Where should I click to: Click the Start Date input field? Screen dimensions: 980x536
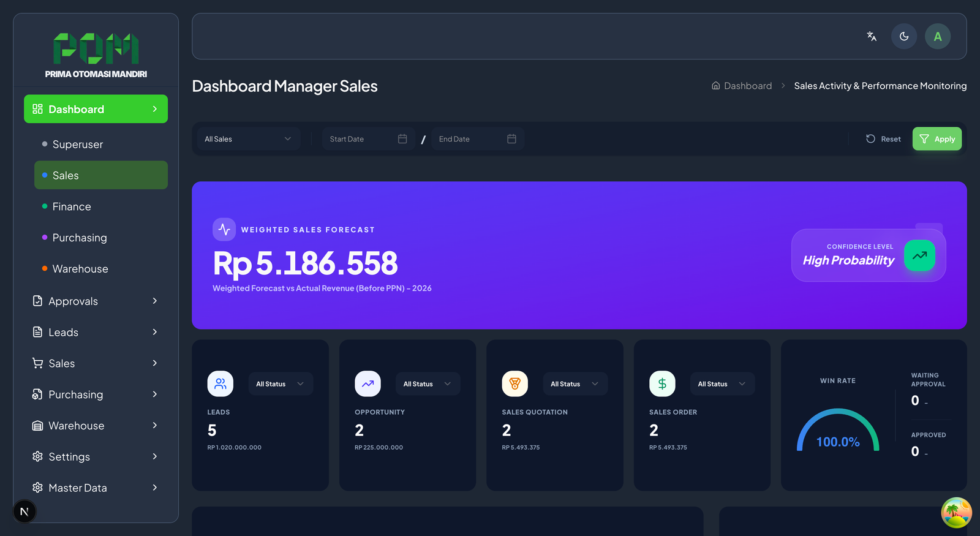368,139
